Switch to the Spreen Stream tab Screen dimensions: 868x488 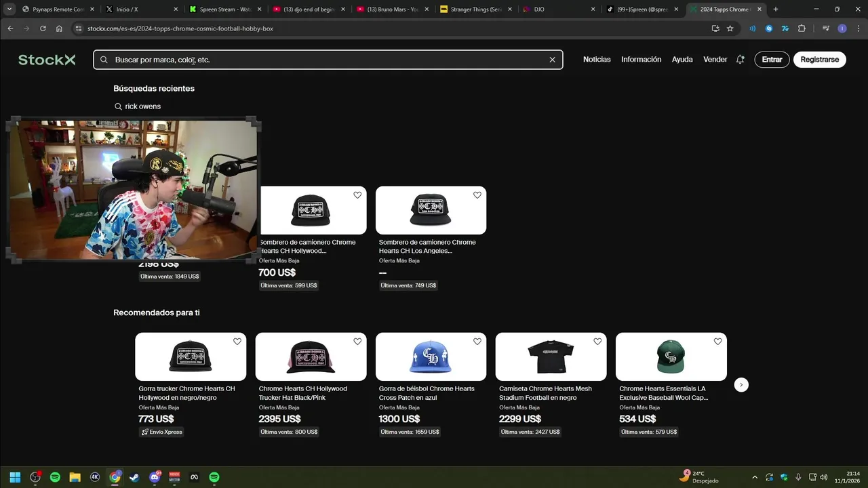(x=226, y=9)
